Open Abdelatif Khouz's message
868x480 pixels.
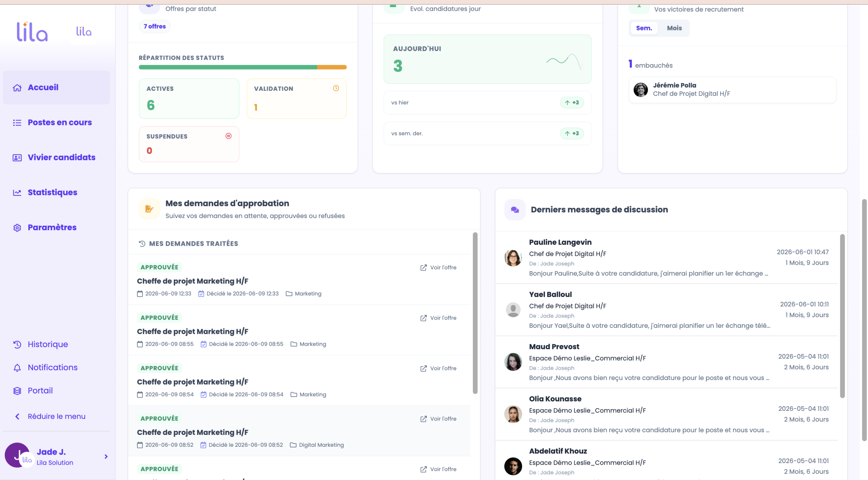pos(667,460)
